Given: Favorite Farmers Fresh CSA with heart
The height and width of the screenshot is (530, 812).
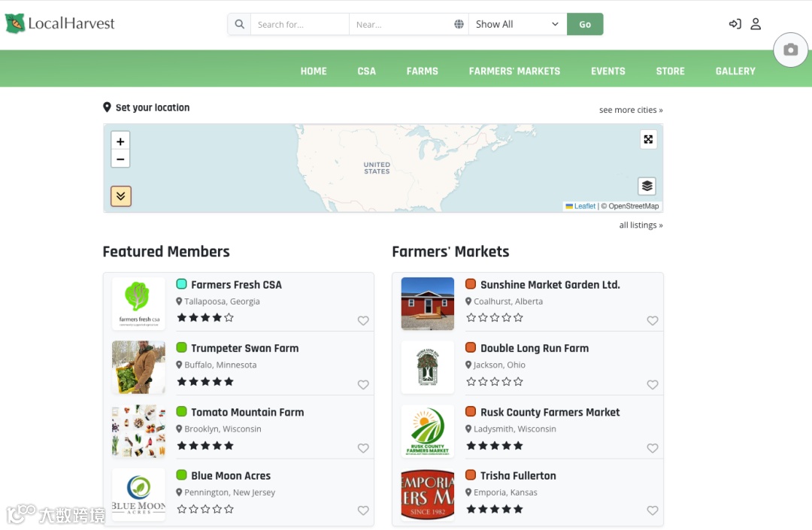Looking at the screenshot, I should (363, 320).
